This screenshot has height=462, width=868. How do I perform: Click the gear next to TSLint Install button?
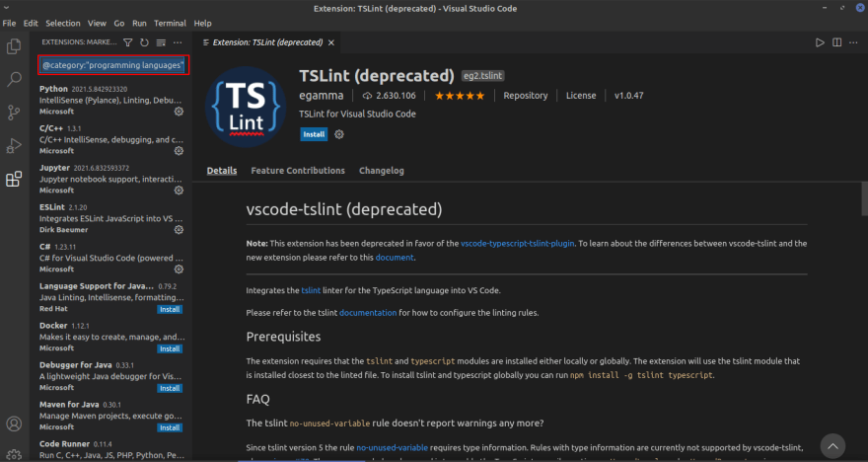pyautogui.click(x=339, y=134)
